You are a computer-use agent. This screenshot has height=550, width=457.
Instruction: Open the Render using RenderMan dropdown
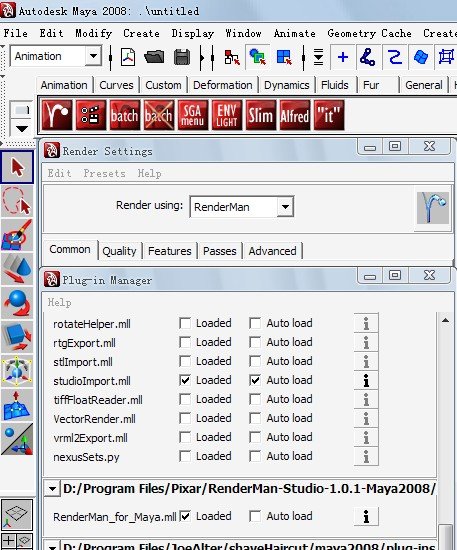285,207
